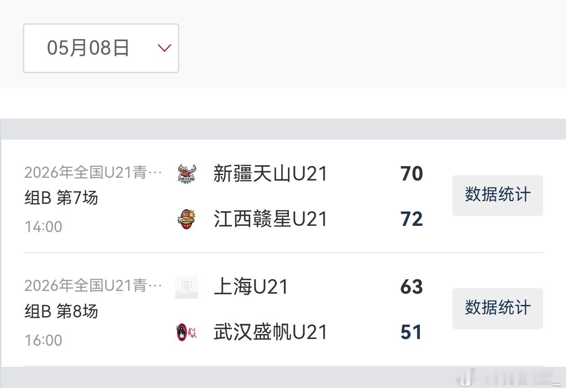This screenshot has height=392, width=566.
Task: Click the score 72 for Jiangxi
Action: (x=411, y=219)
